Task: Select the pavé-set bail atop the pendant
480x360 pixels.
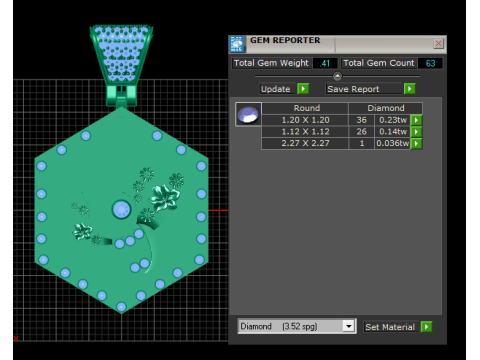Action: pyautogui.click(x=121, y=55)
